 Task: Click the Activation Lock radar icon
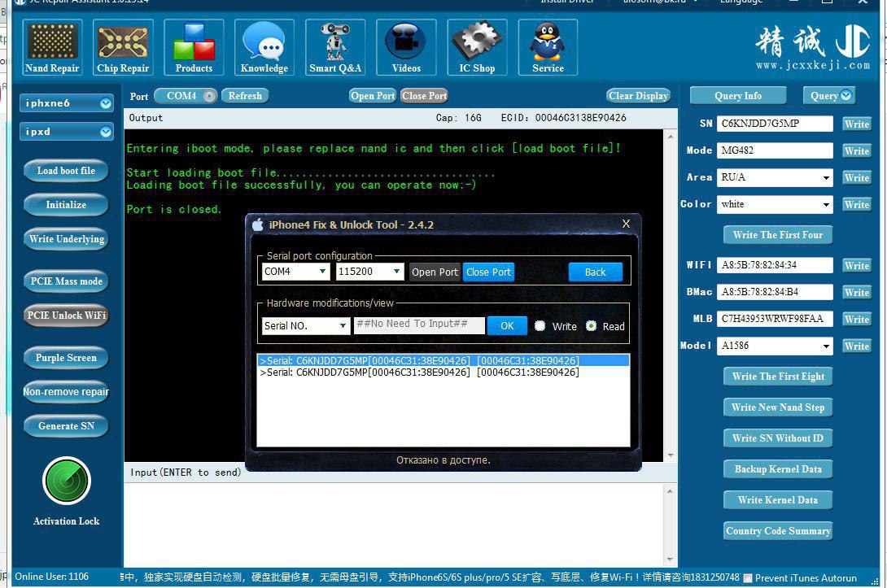(67, 481)
